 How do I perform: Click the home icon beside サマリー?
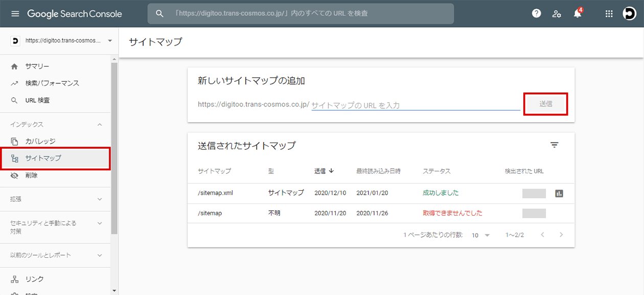[x=14, y=66]
